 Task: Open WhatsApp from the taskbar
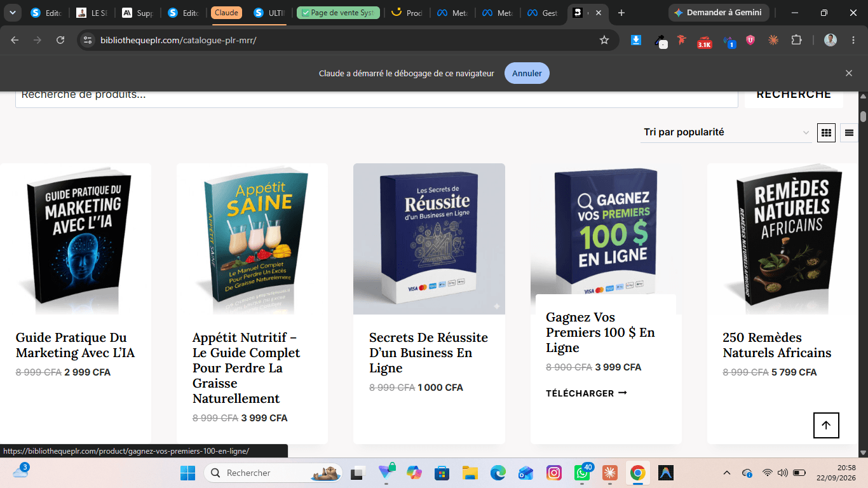[x=582, y=473]
